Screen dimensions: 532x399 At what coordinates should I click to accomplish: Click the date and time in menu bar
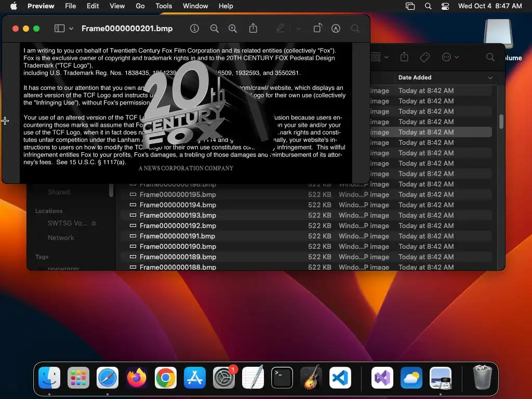click(x=490, y=6)
